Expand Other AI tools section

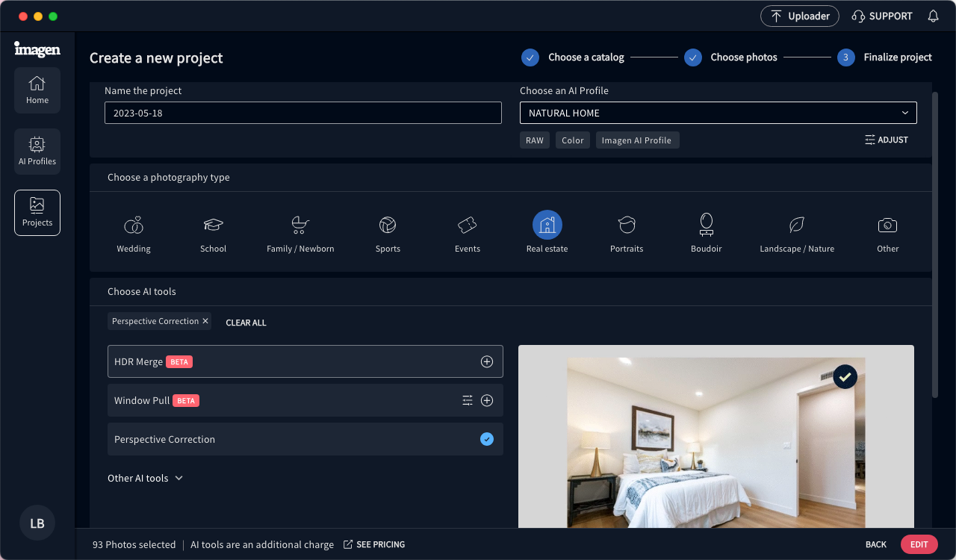[x=146, y=479]
